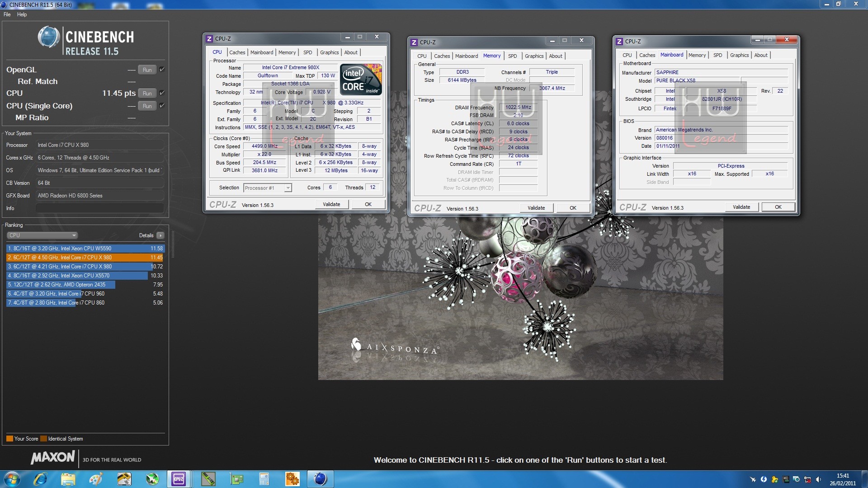Open Windows Explorer folder icon in taskbar

[68, 479]
